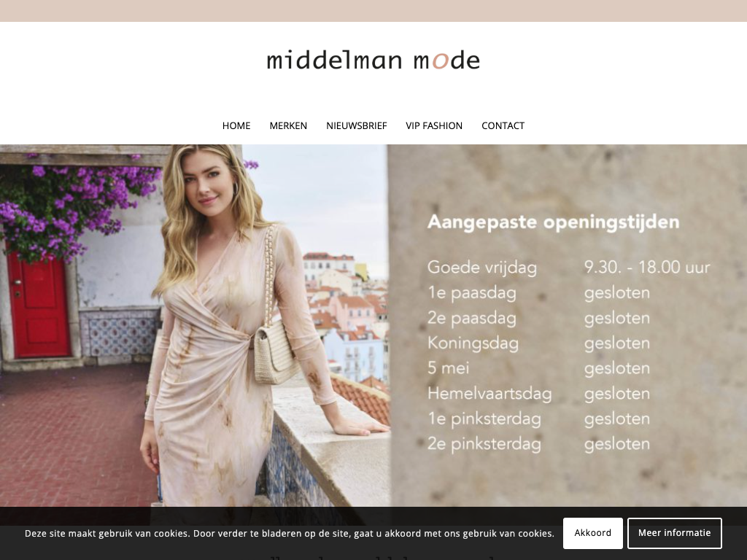Click the Goede vrijdag label
This screenshot has width=747, height=560.
[x=481, y=268]
